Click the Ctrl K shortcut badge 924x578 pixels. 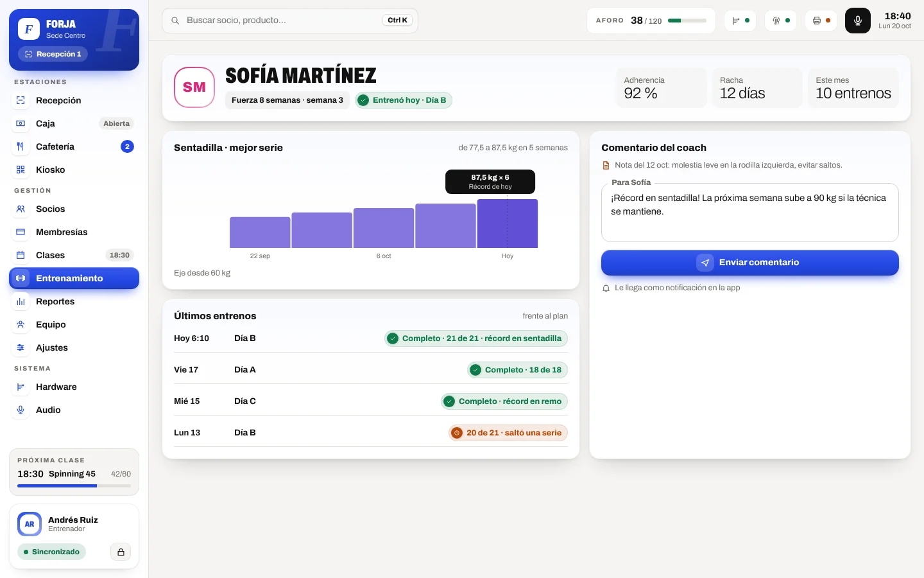(397, 21)
